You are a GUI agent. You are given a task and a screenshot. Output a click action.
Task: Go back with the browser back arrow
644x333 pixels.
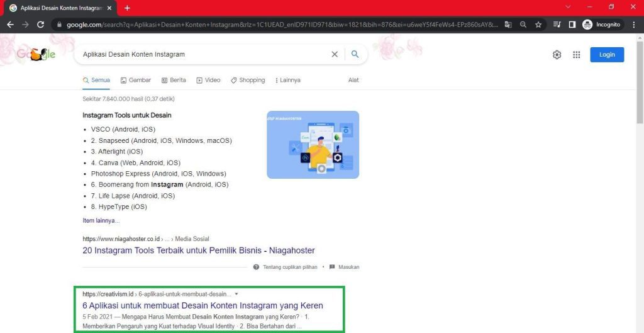[11, 25]
